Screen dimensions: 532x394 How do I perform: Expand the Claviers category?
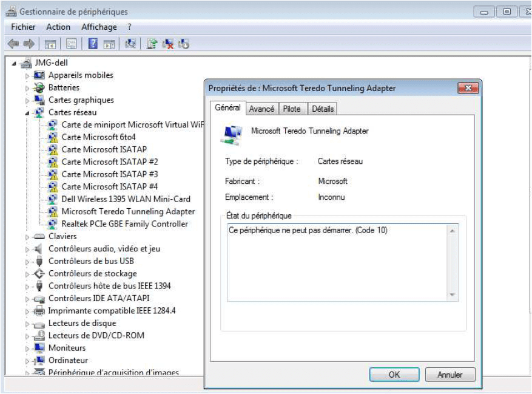click(27, 237)
